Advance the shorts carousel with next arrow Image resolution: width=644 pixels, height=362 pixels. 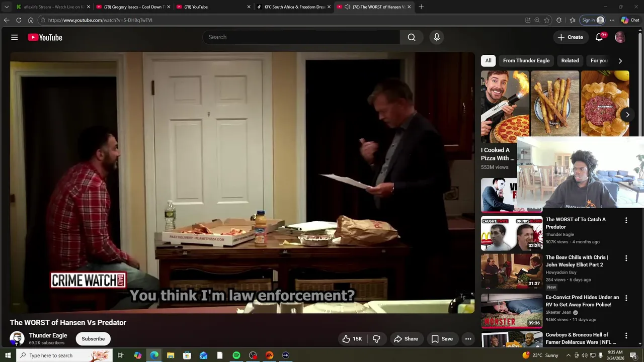pyautogui.click(x=627, y=115)
